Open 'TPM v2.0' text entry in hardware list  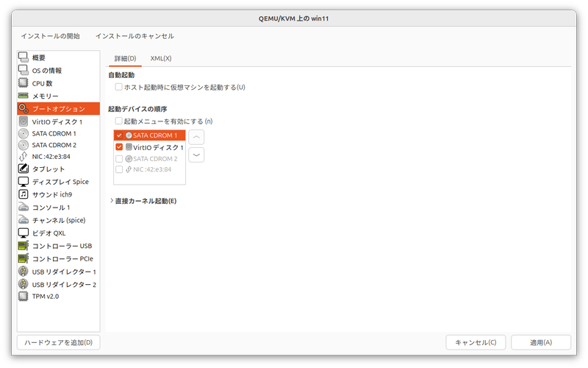click(46, 297)
